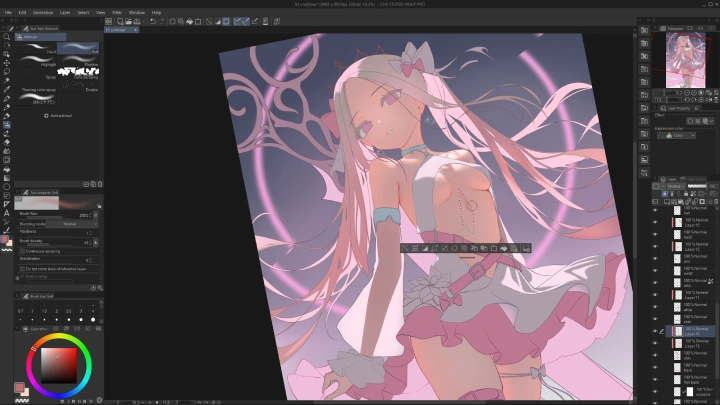
Task: Choose brush size preset 2.5
Action: point(68,315)
